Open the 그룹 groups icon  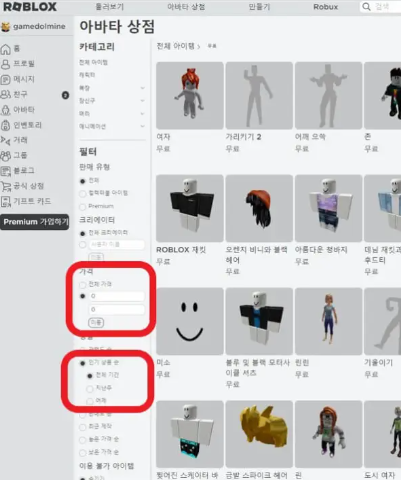(6, 156)
